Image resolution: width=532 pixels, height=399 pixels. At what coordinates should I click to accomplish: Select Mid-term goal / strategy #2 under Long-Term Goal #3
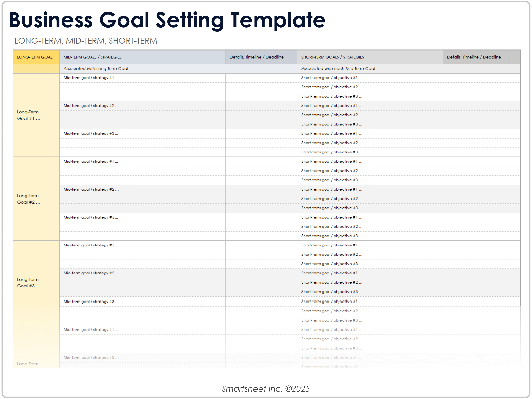91,273
